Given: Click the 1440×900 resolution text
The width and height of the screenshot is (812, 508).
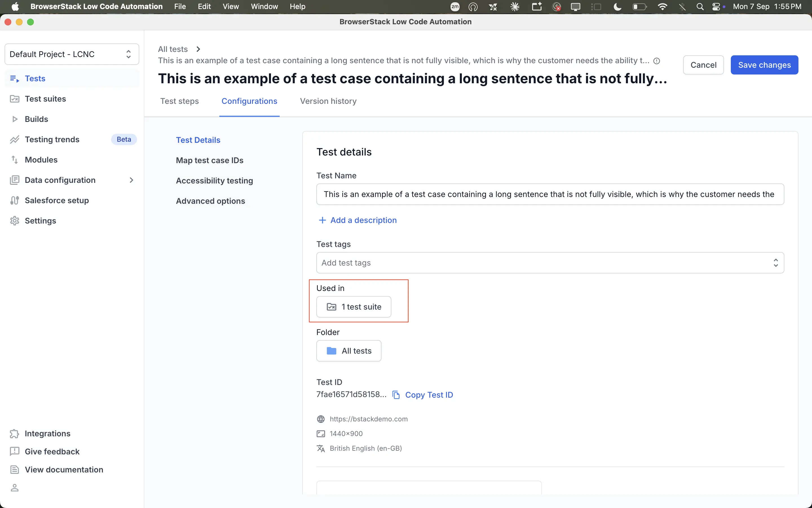Looking at the screenshot, I should (x=346, y=433).
